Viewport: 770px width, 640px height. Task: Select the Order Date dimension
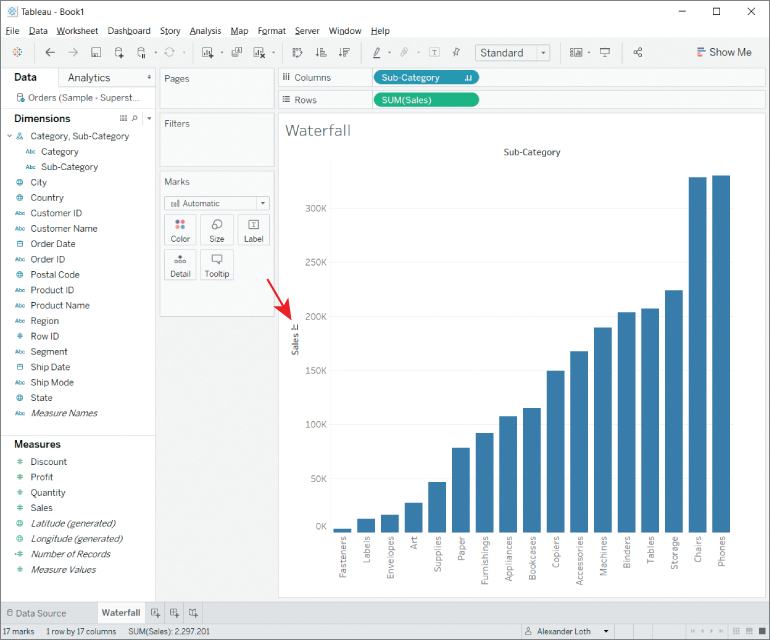[x=53, y=244]
